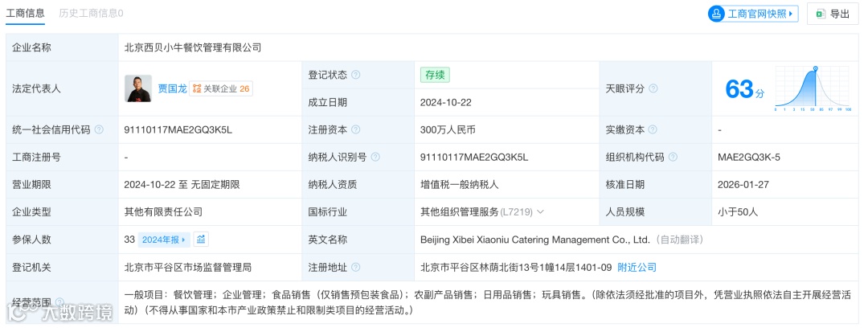Click the help icon beside 天眼评分

[653, 88]
